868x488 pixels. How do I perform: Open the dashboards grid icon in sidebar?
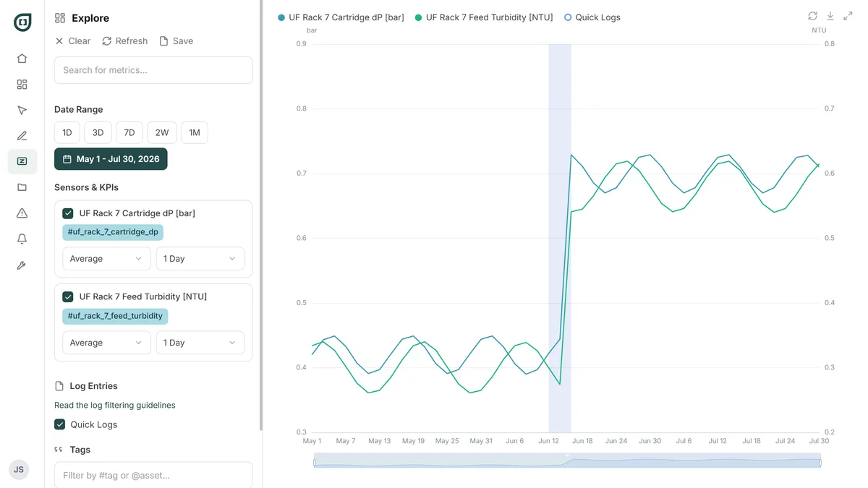tap(22, 85)
